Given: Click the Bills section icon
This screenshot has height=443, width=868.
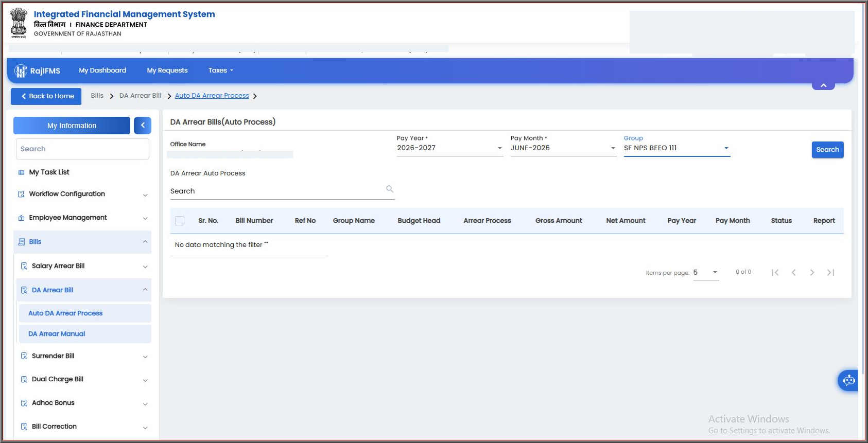Looking at the screenshot, I should 21,242.
